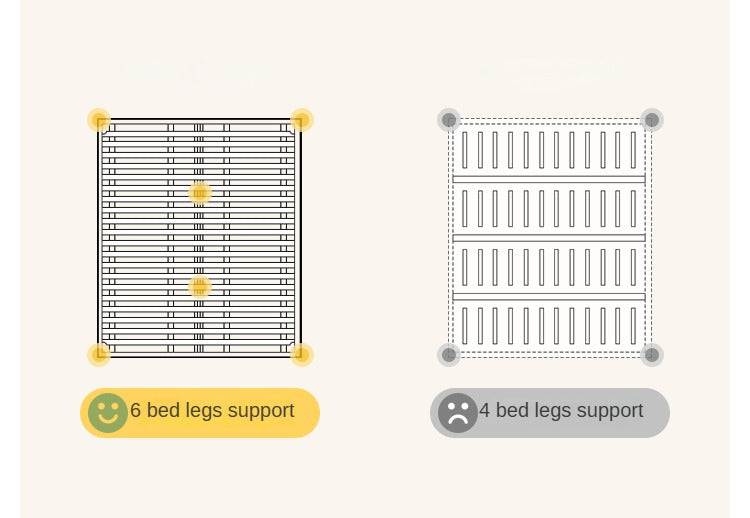Click the gray sad face icon
The width and height of the screenshot is (750, 518).
[457, 412]
